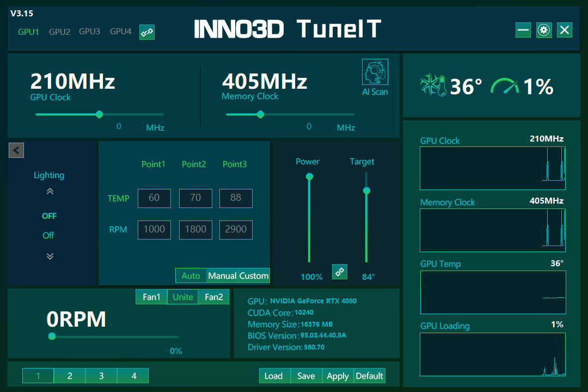Edit the Point1 TEMP value of 60
Image resolution: width=588 pixels, height=392 pixels.
[x=154, y=198]
